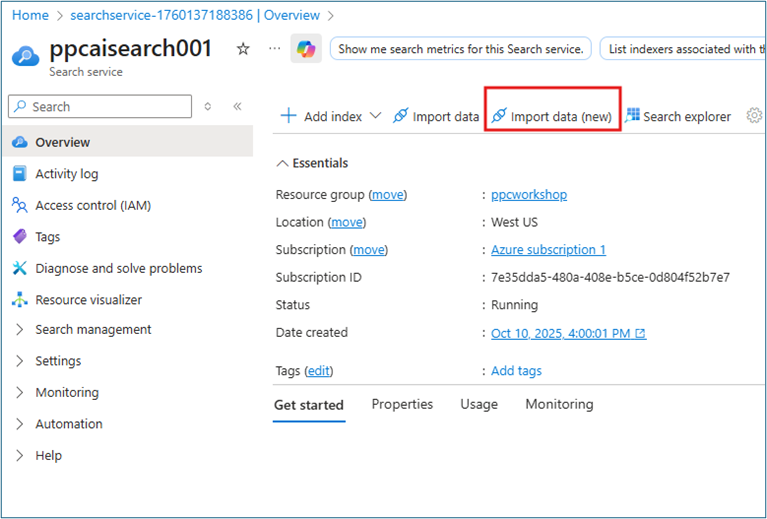Click the ppcaisearch001 title text
The image size is (767, 519).
pyautogui.click(x=131, y=48)
